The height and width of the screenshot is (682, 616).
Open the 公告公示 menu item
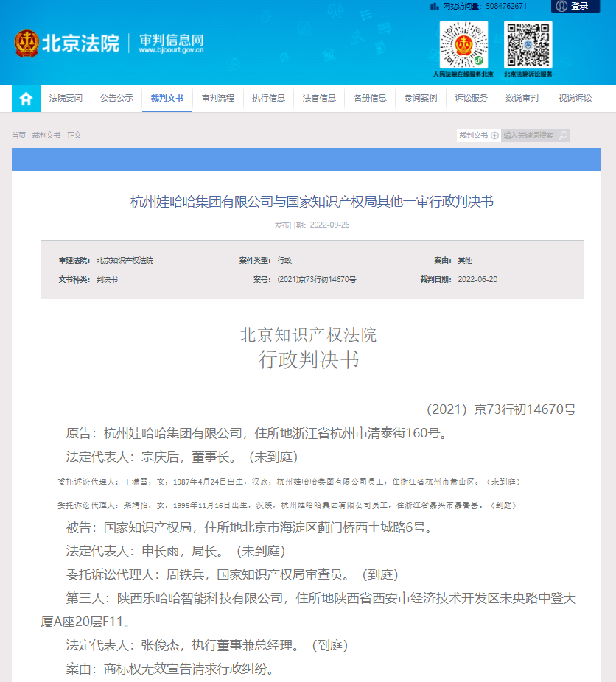[116, 99]
